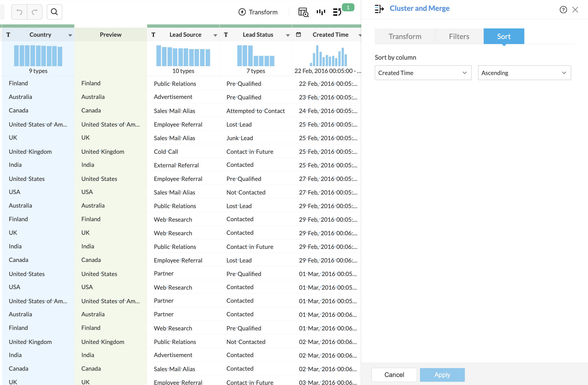
Task: Switch to the Transform tab
Action: [405, 36]
